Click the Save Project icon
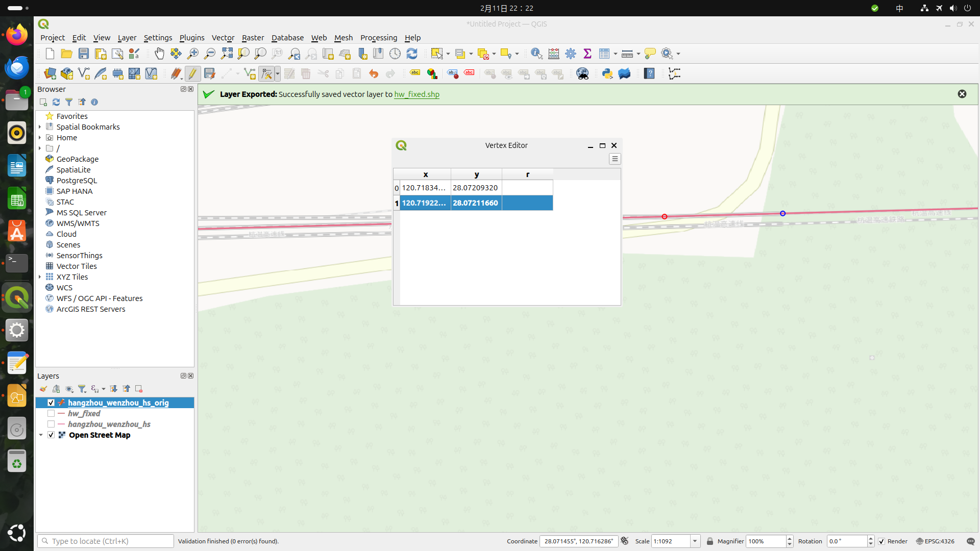 click(x=84, y=54)
